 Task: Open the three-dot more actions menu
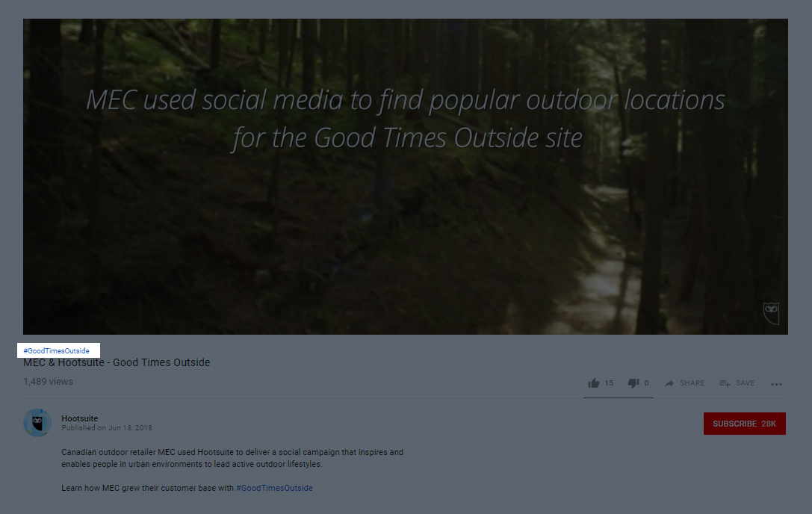point(776,384)
